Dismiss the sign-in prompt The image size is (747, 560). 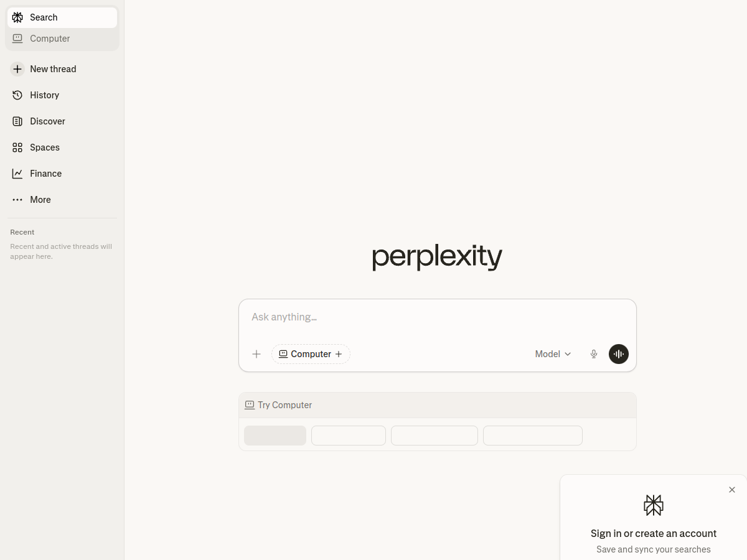pos(732,490)
